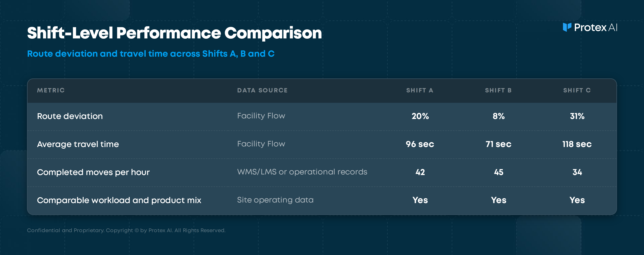Click the Protex AI logo icon

click(567, 27)
